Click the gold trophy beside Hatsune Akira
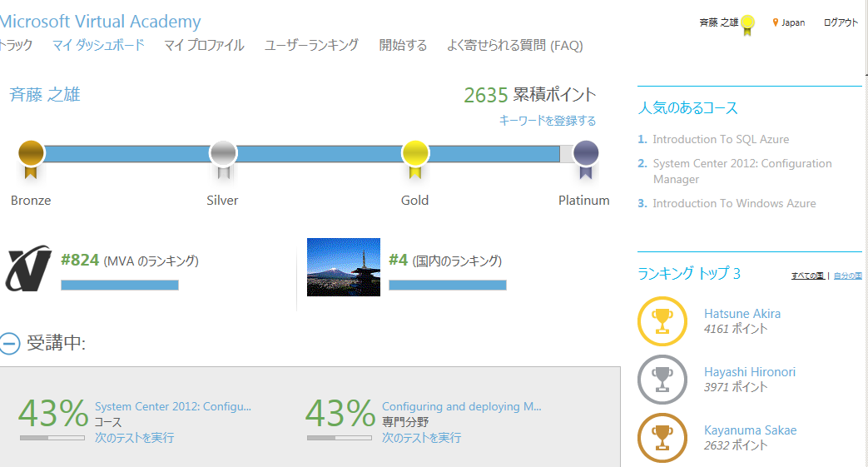This screenshot has height=467, width=868. pos(662,320)
